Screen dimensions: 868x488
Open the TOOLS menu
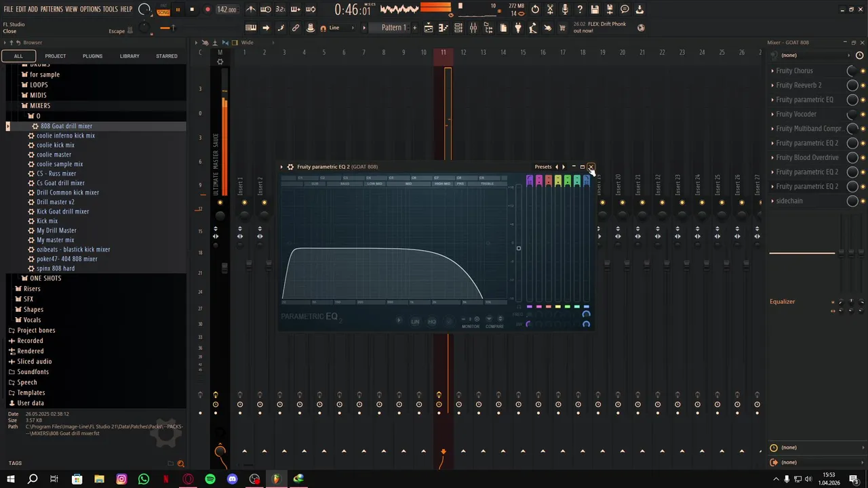tap(110, 9)
